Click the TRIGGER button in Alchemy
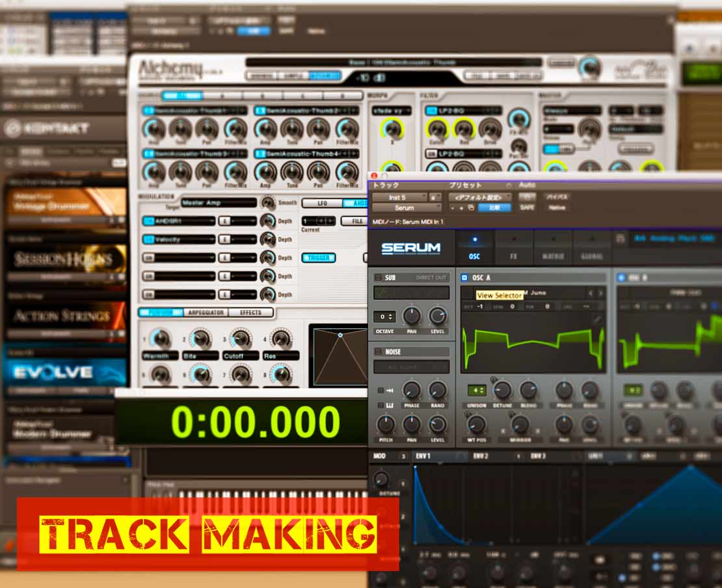722x588 pixels. tap(318, 258)
